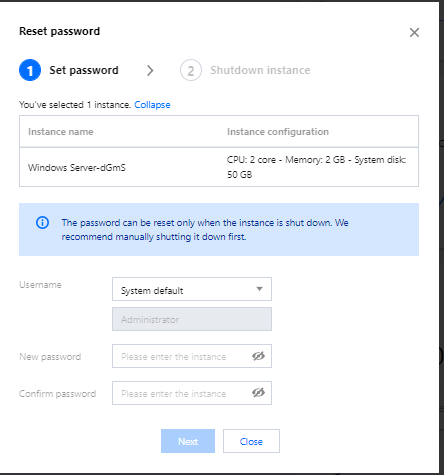
Task: Focus the Confirm password input field
Action: 192,393
